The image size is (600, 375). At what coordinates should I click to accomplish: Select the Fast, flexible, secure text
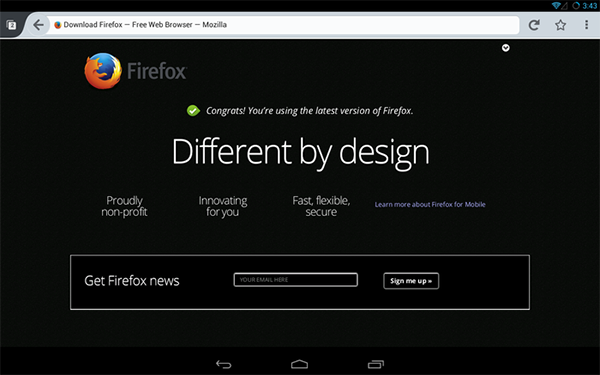pos(321,206)
